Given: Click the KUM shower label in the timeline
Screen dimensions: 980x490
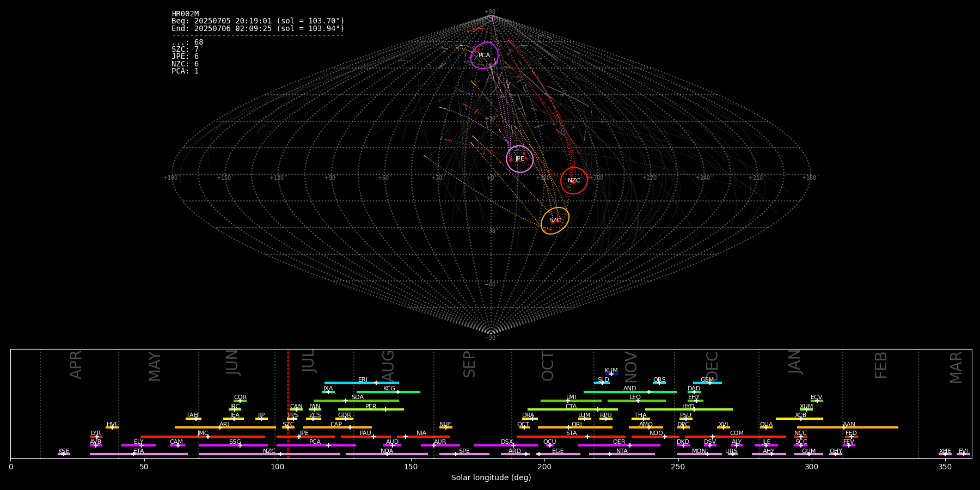Looking at the screenshot, I should click(x=611, y=371).
